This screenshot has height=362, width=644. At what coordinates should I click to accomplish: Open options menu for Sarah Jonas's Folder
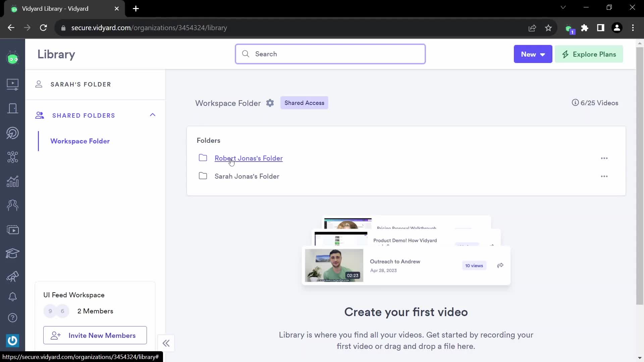[604, 176]
